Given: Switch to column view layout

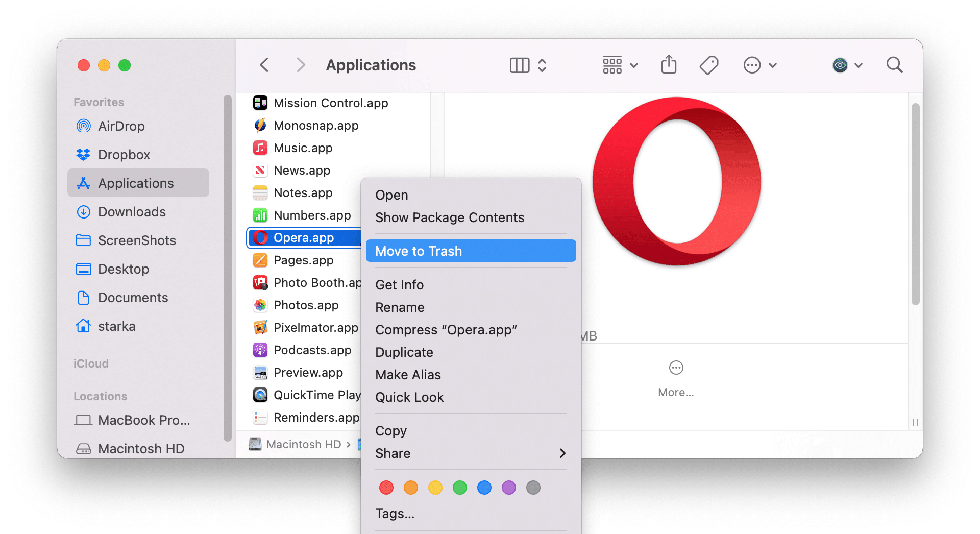Looking at the screenshot, I should pyautogui.click(x=519, y=65).
